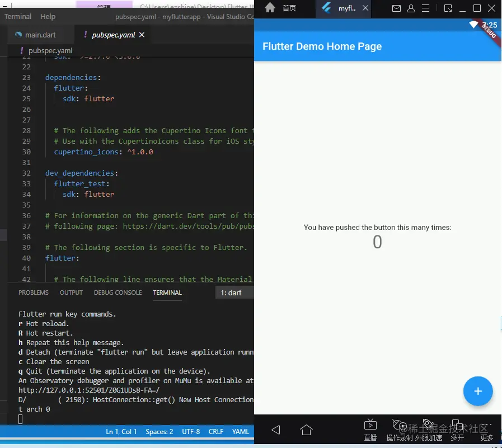Switch to the OUTPUT panel tab
Screen dimensions: 502x448
coord(71,293)
